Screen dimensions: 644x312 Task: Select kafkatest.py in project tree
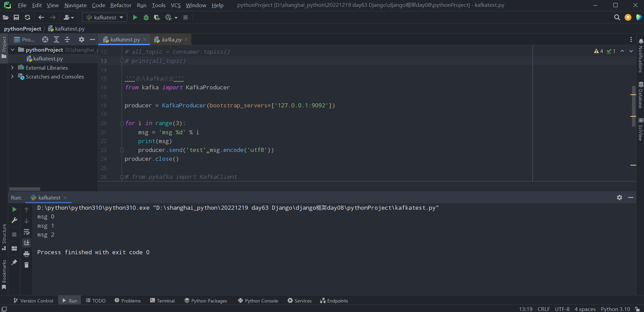pos(48,58)
